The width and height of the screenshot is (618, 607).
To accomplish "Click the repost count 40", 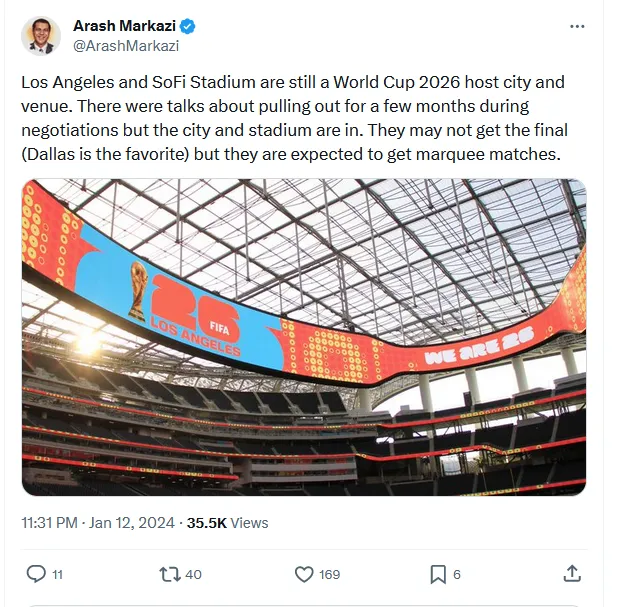I will pos(193,574).
